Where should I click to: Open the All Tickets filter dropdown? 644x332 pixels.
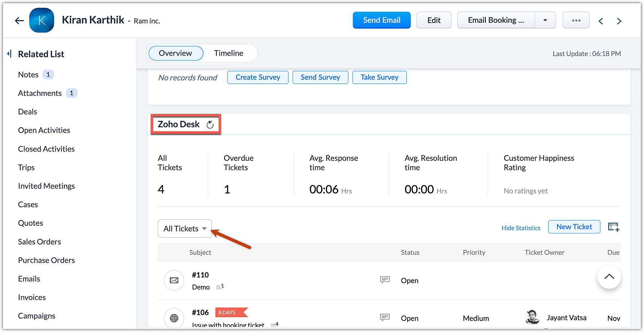point(185,228)
